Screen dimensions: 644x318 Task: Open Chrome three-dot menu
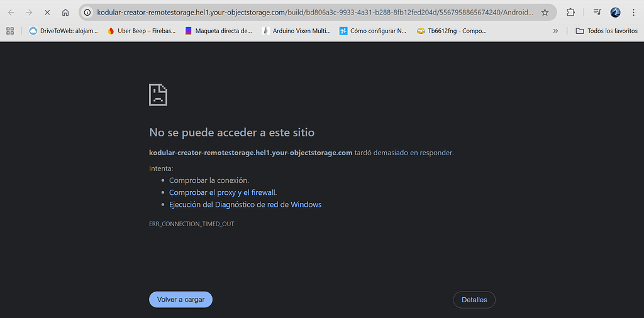click(633, 13)
